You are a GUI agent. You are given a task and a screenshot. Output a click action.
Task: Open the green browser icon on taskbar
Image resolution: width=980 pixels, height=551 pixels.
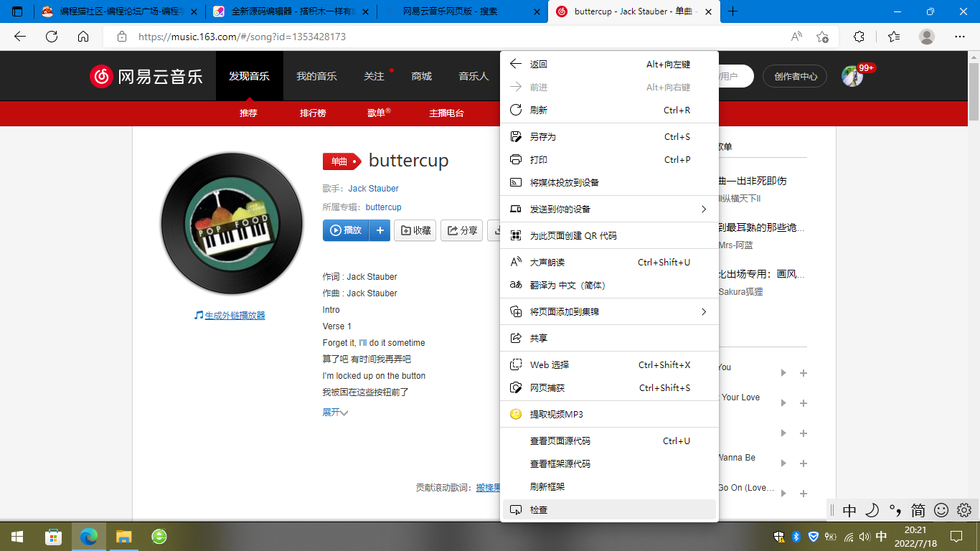click(159, 537)
